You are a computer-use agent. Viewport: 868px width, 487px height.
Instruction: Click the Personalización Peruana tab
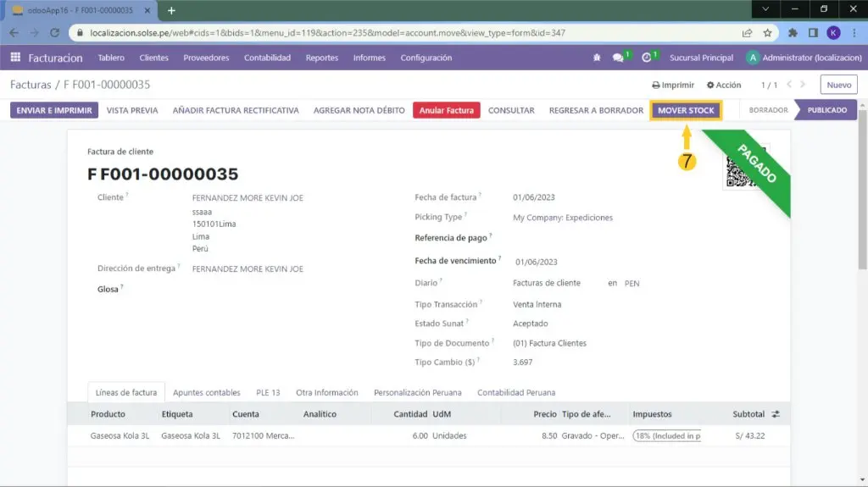click(417, 393)
